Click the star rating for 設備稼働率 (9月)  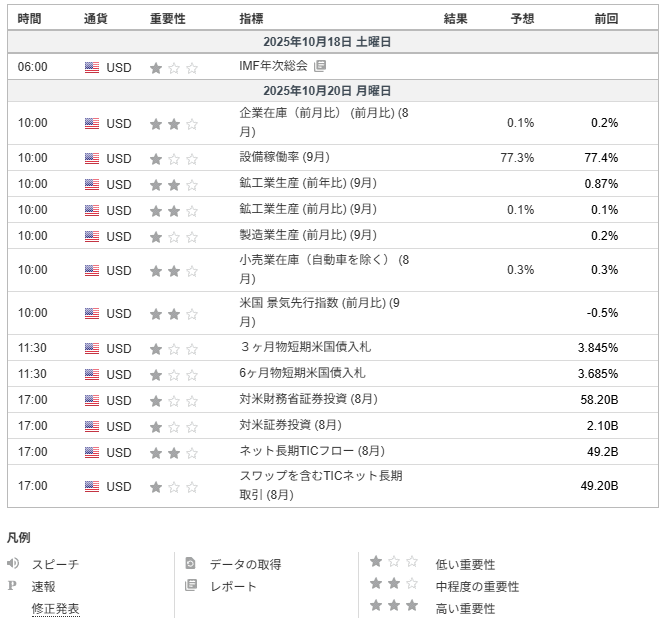coord(174,158)
